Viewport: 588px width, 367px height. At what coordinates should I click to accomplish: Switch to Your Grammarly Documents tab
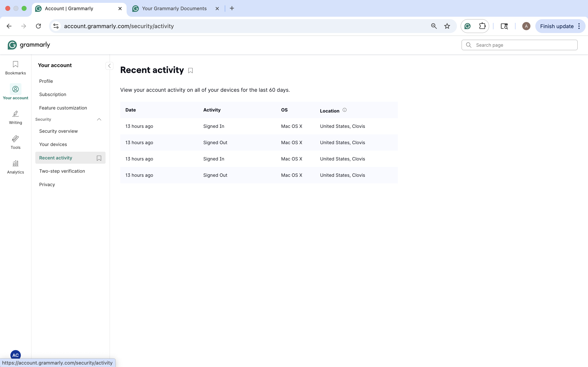tap(174, 9)
